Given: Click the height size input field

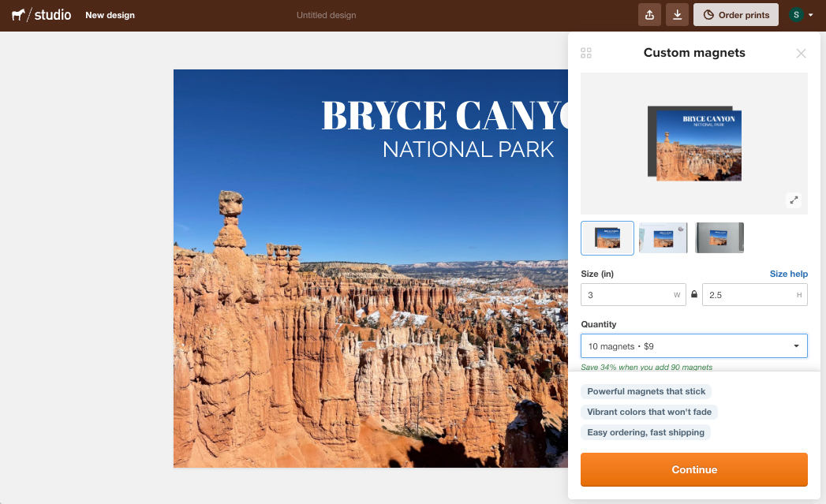Looking at the screenshot, I should click(x=749, y=295).
